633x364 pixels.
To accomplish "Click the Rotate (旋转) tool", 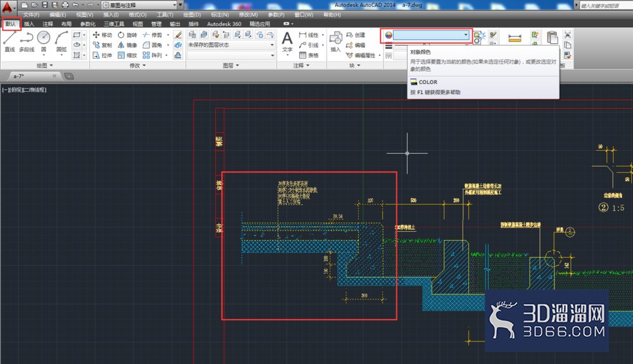I will pos(127,35).
